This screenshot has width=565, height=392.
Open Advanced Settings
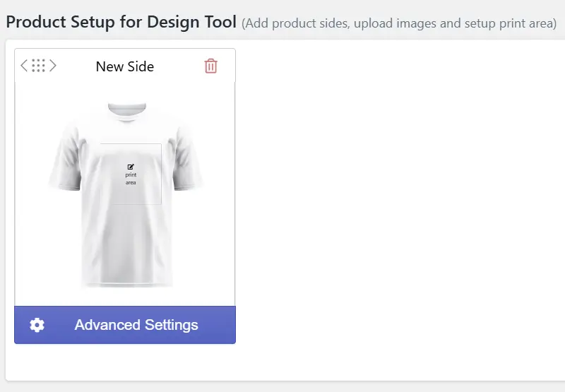tap(125, 325)
